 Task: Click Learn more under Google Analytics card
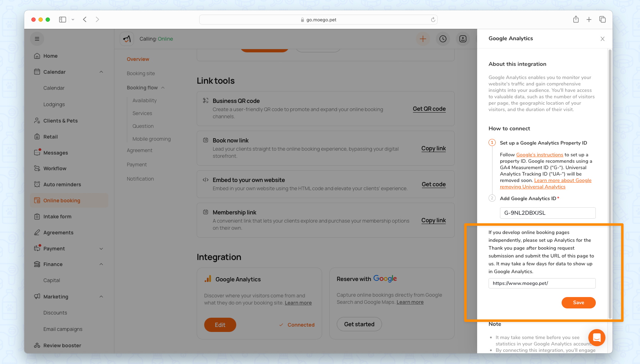click(x=298, y=303)
